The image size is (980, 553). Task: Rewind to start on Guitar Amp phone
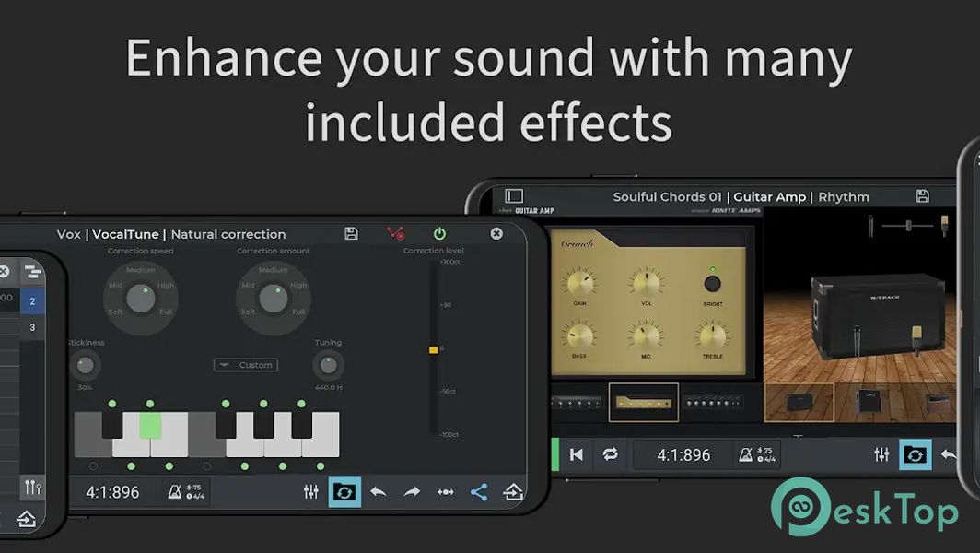point(577,454)
